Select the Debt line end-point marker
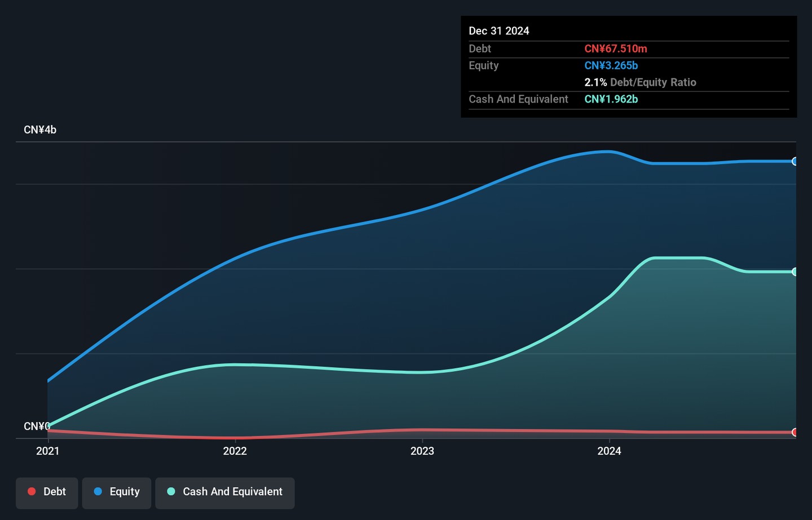Image resolution: width=812 pixels, height=520 pixels. pos(795,432)
